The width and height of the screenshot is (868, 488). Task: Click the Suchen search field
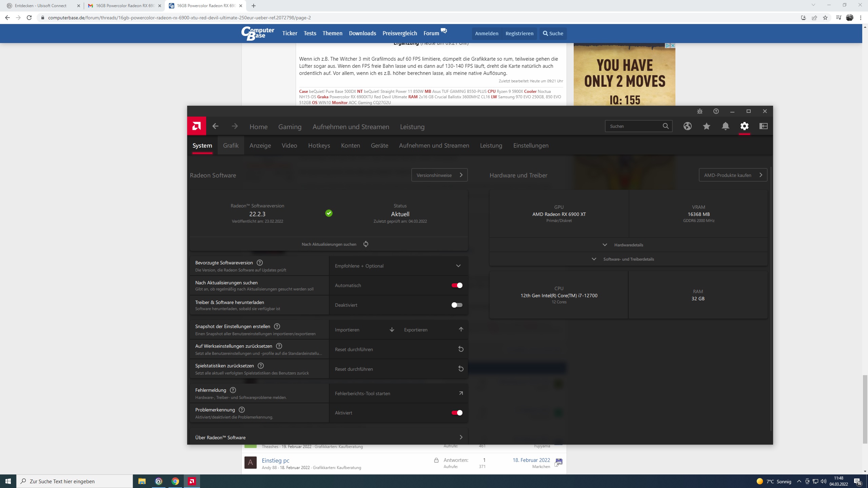(x=634, y=126)
